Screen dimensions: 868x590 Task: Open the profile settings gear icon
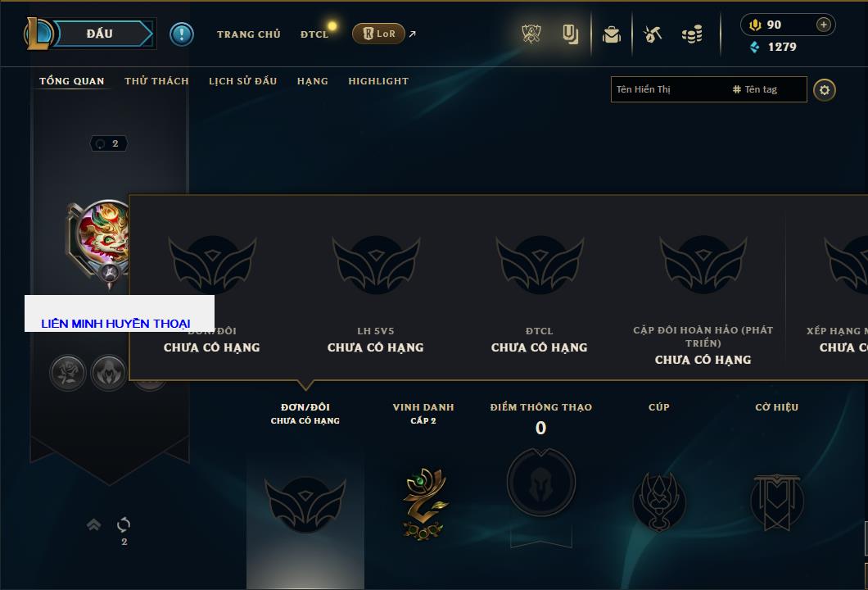825,90
